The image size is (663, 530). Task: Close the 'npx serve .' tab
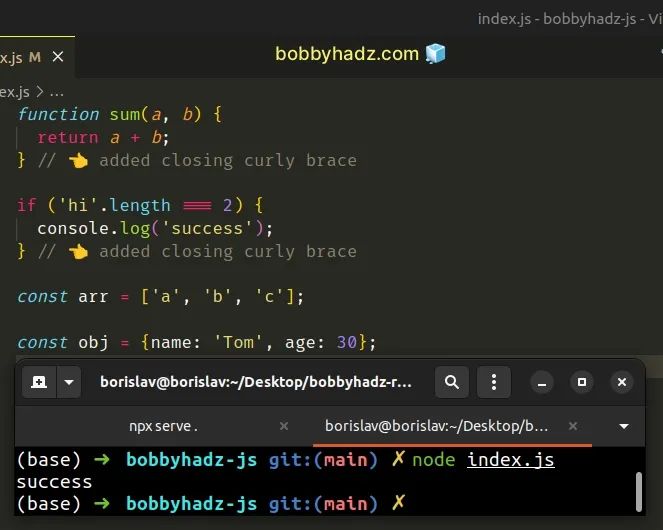coord(284,426)
